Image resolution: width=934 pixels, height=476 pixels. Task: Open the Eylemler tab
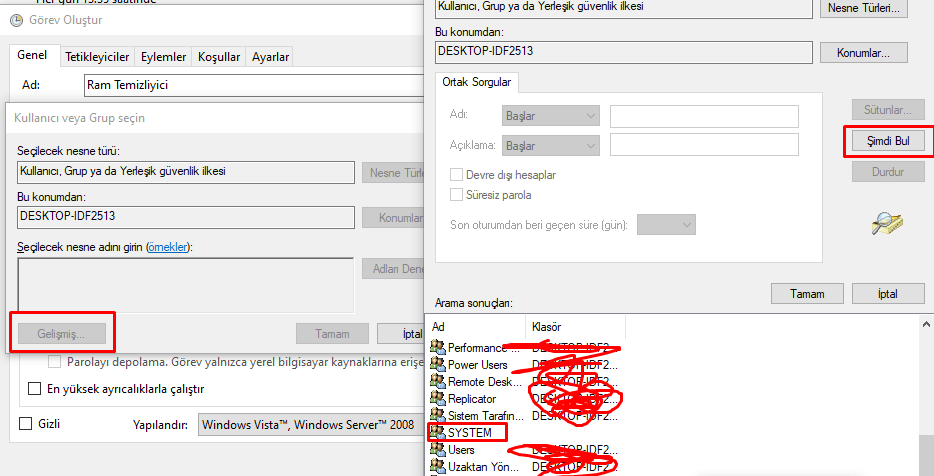click(x=164, y=57)
